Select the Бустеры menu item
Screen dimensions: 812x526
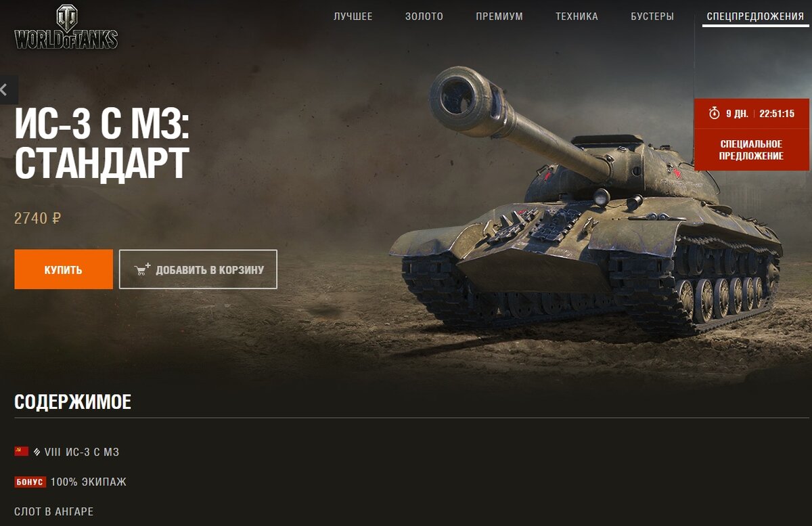tap(652, 16)
